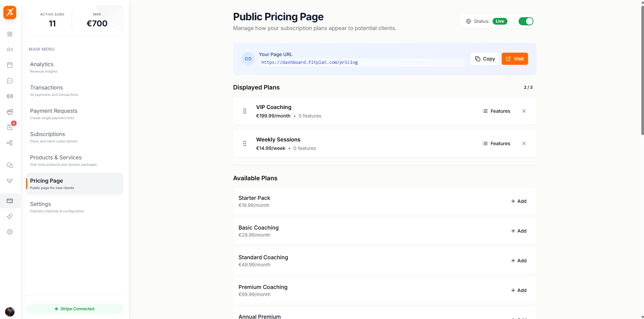Add the Starter Pack plan to displayed plans
The height and width of the screenshot is (319, 644).
pos(519,201)
